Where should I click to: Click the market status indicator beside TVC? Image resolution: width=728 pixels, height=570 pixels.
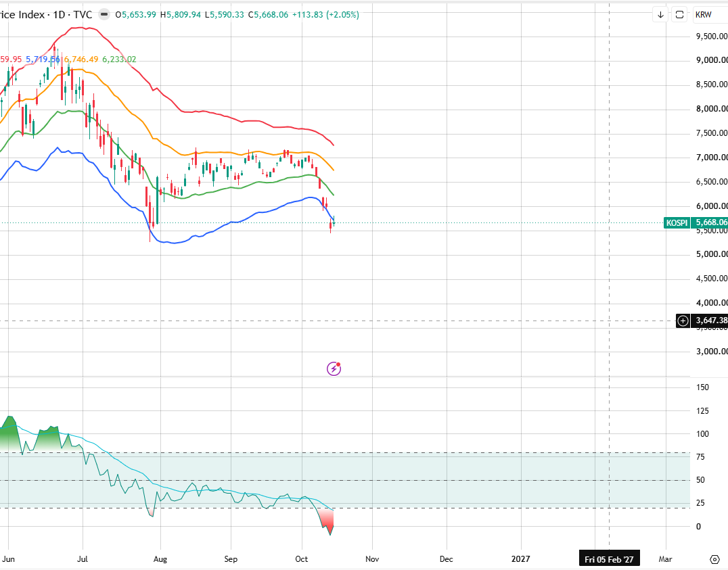coord(104,15)
